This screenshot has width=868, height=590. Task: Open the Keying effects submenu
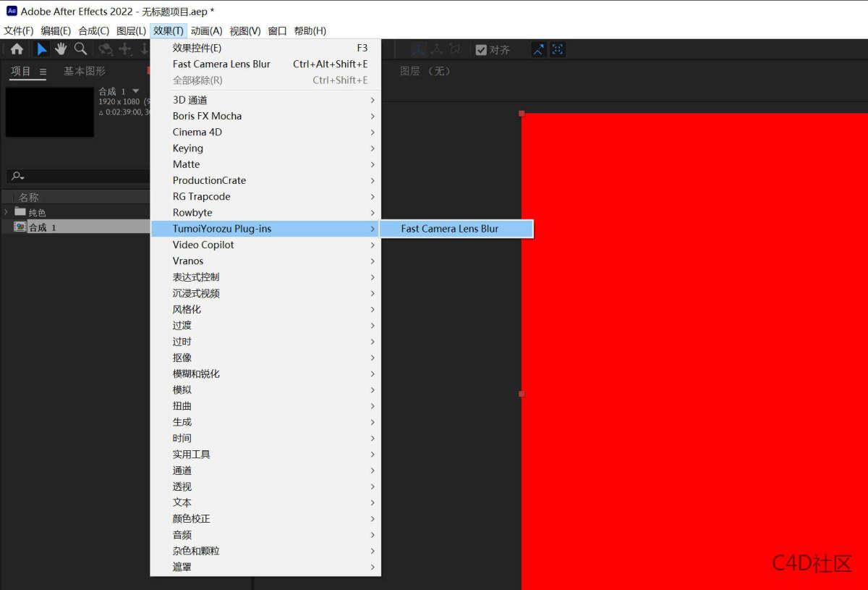[x=187, y=148]
